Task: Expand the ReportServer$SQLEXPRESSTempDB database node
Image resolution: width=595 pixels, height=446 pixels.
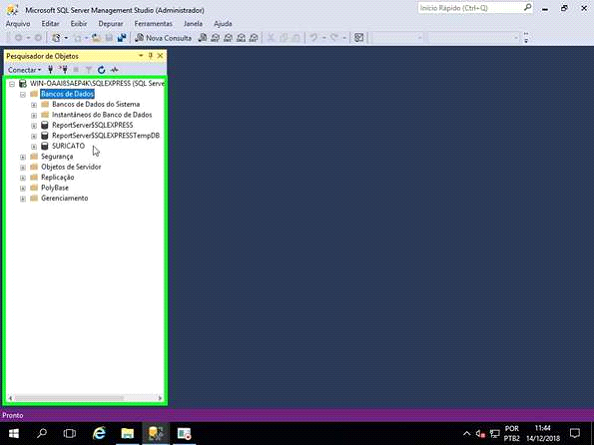Action: click(x=34, y=136)
